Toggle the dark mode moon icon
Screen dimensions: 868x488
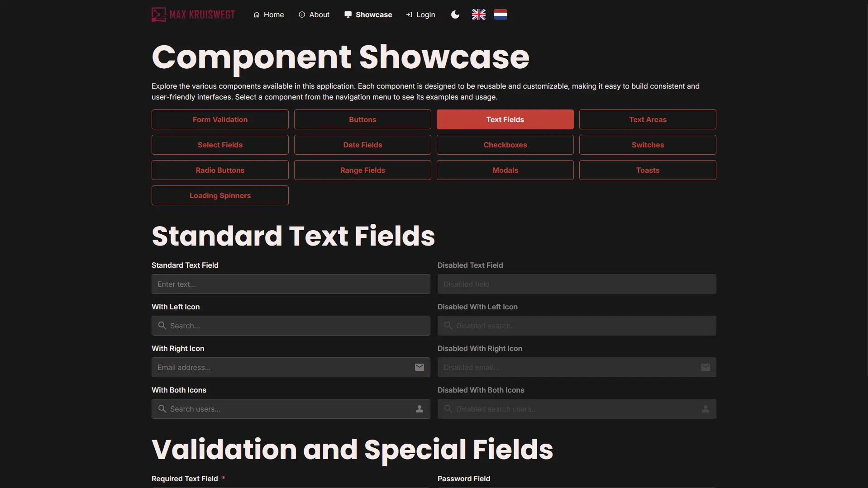click(x=455, y=14)
